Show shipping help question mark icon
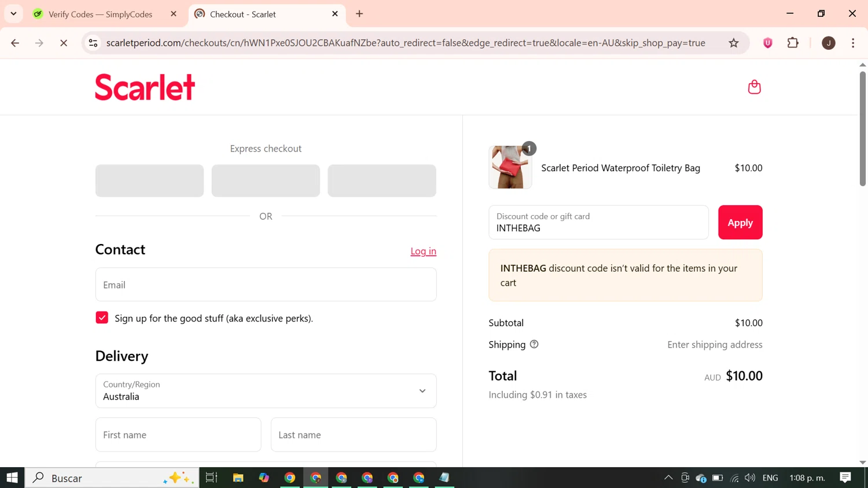Image resolution: width=868 pixels, height=488 pixels. pyautogui.click(x=534, y=344)
